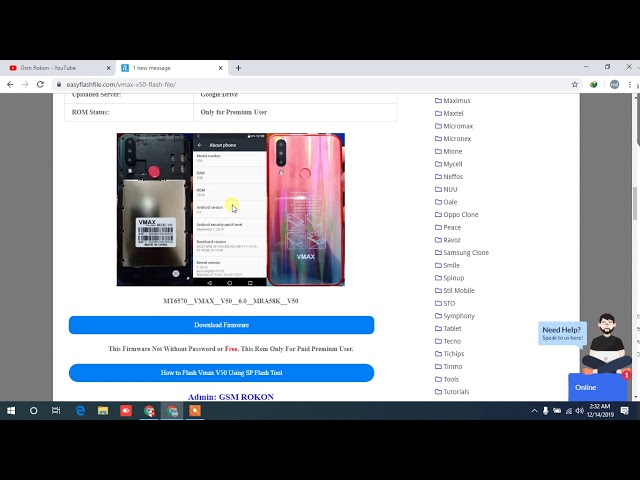640x480 pixels.
Task: Click the Online chat button
Action: pyautogui.click(x=598, y=387)
